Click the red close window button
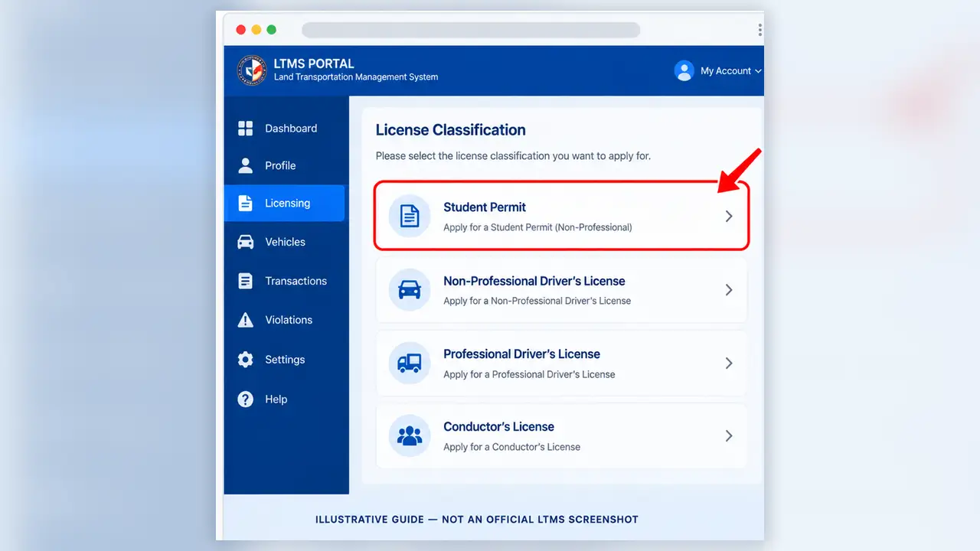980x551 pixels. pyautogui.click(x=240, y=30)
